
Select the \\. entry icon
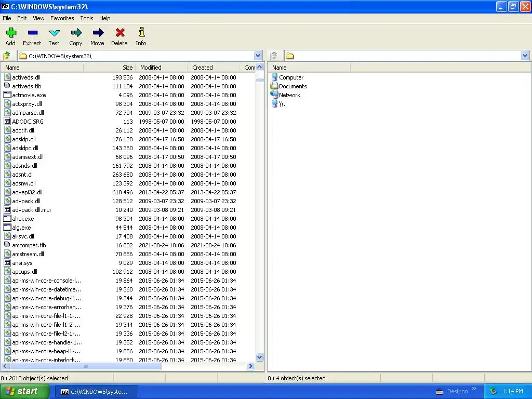[x=274, y=104]
